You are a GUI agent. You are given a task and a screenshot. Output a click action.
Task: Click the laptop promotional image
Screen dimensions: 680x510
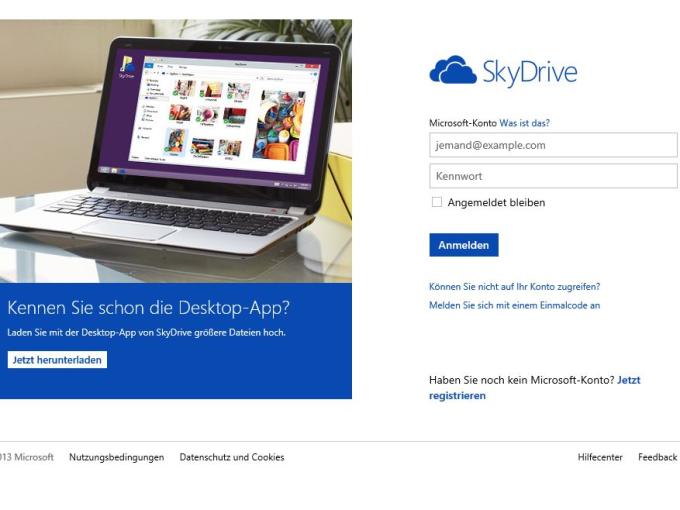(176, 151)
